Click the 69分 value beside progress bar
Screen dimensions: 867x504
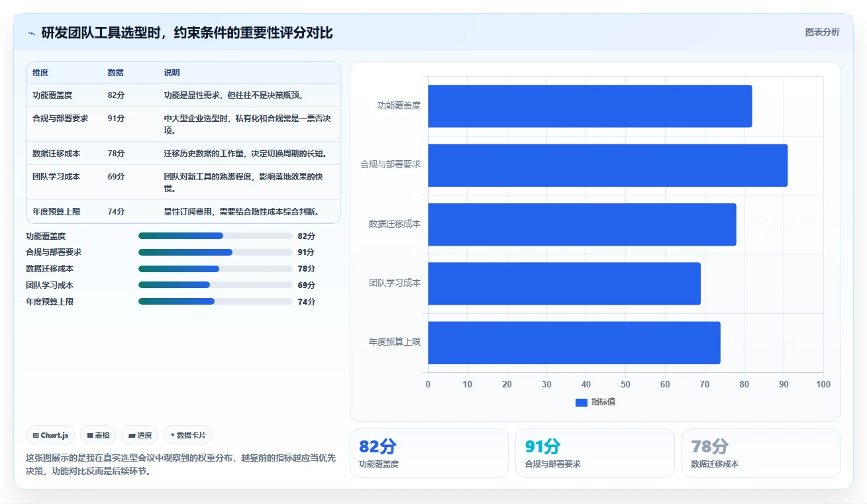(x=306, y=285)
